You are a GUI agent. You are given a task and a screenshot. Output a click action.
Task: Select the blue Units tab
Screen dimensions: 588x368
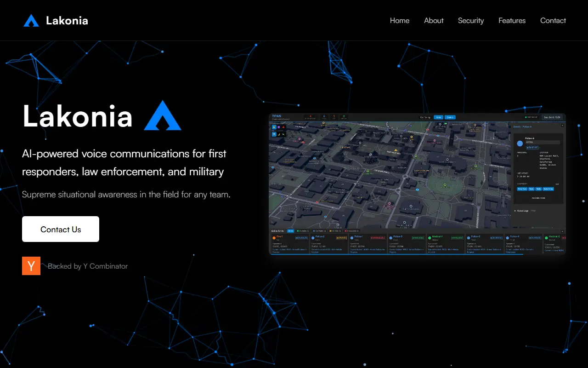pyautogui.click(x=438, y=117)
